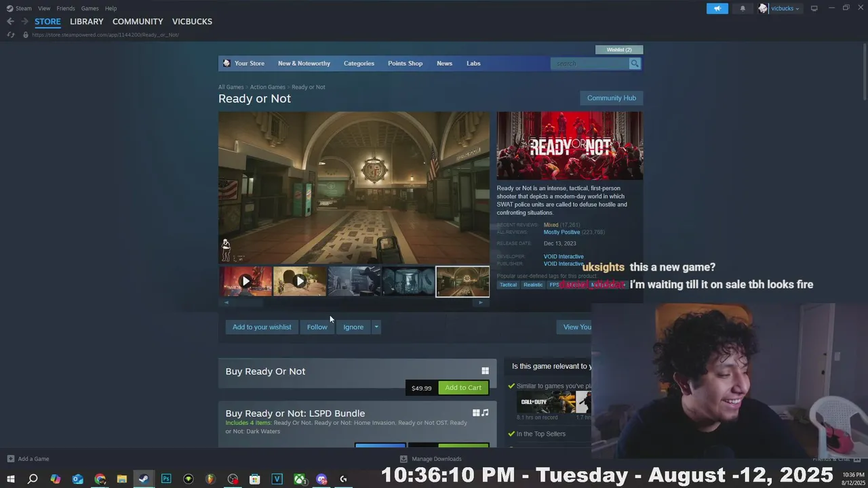This screenshot has height=488, width=868.
Task: Open Windows taskbar search
Action: coord(33,479)
